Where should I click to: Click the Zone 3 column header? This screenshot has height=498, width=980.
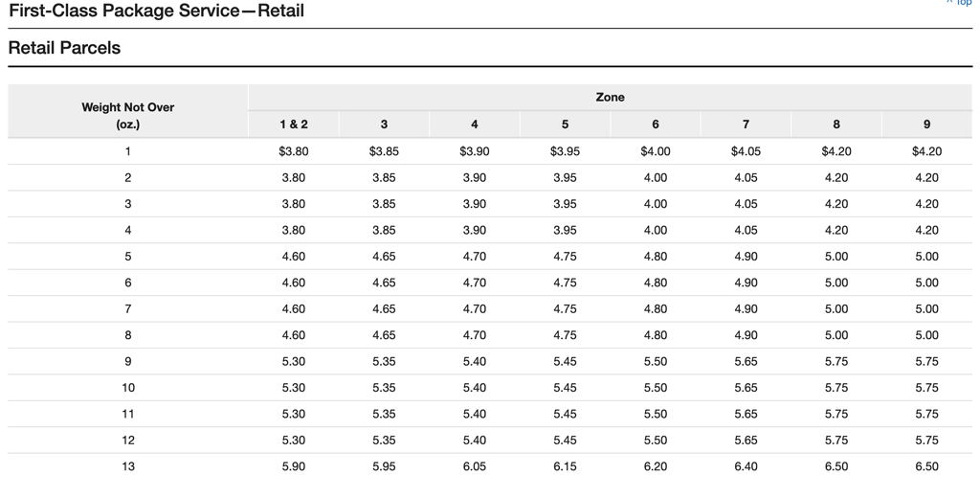pos(384,124)
